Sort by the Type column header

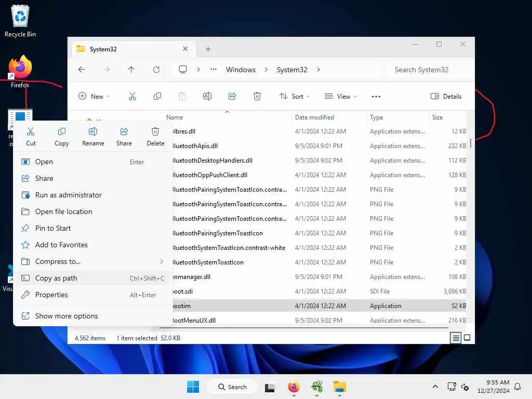click(397, 117)
